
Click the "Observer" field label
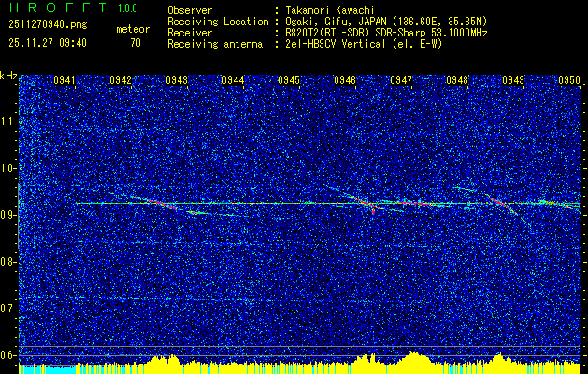click(190, 10)
